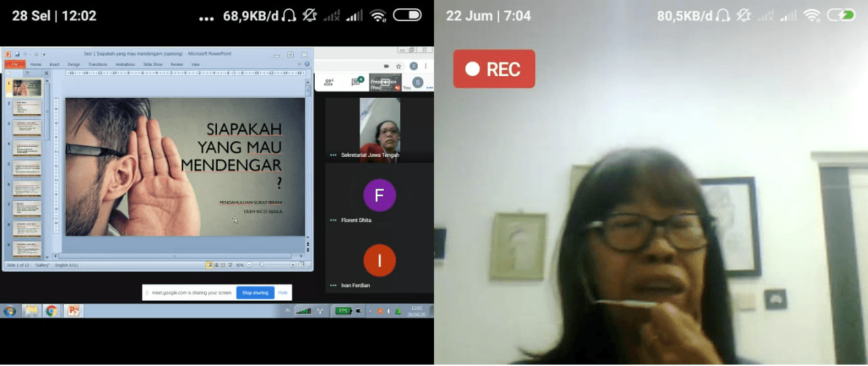The height and width of the screenshot is (366, 868).
Task: Open the Meet chat messages icon
Action: click(x=355, y=82)
